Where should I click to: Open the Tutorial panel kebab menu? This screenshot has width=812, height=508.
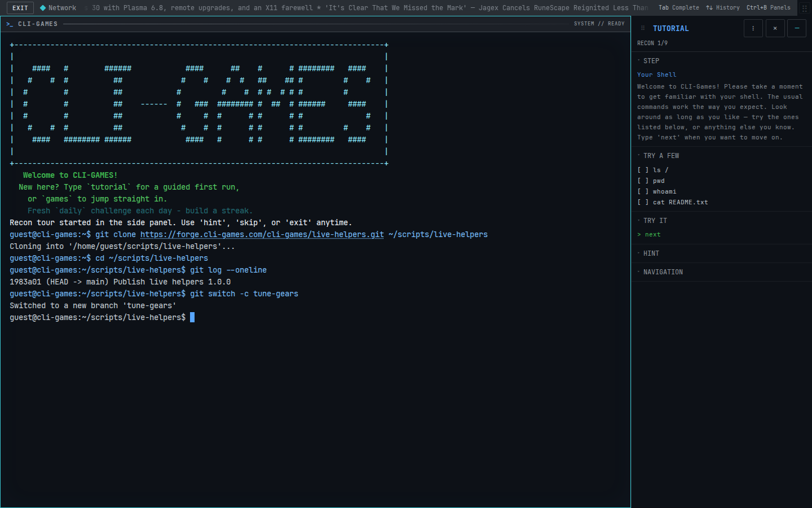tap(753, 28)
